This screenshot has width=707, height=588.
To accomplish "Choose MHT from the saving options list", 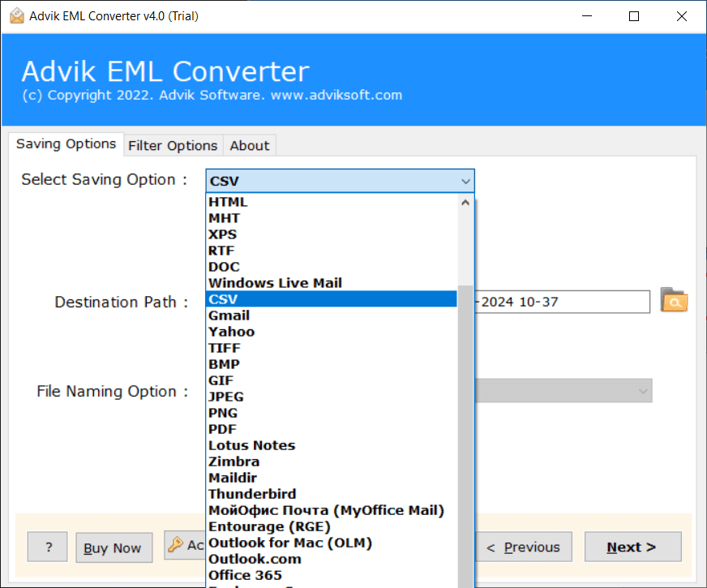I will pos(332,218).
